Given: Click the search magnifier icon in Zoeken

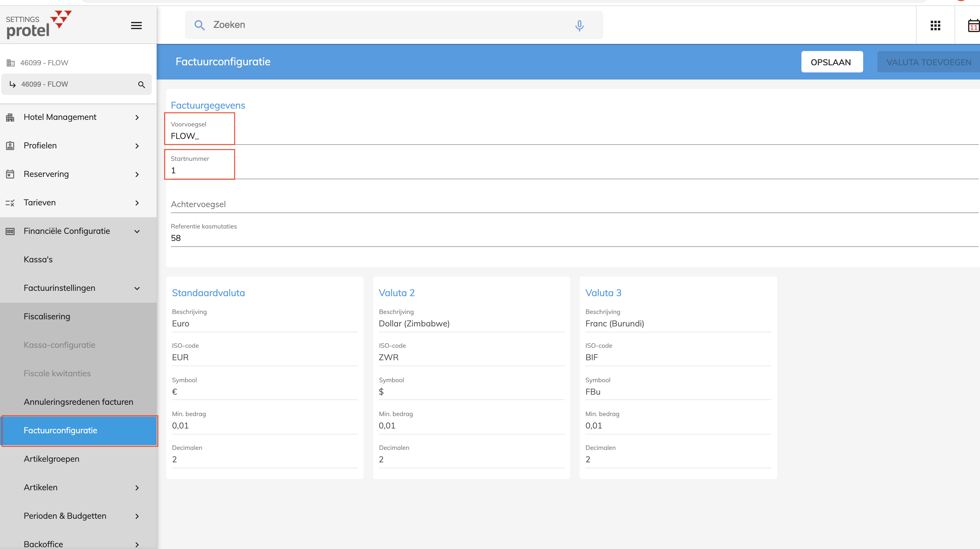Looking at the screenshot, I should pos(199,25).
